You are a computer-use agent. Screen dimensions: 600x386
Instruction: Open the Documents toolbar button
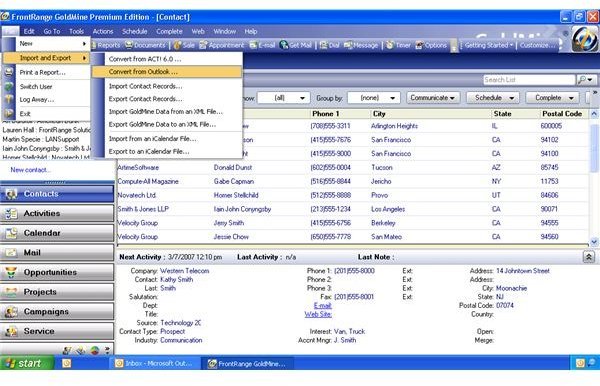(x=145, y=45)
